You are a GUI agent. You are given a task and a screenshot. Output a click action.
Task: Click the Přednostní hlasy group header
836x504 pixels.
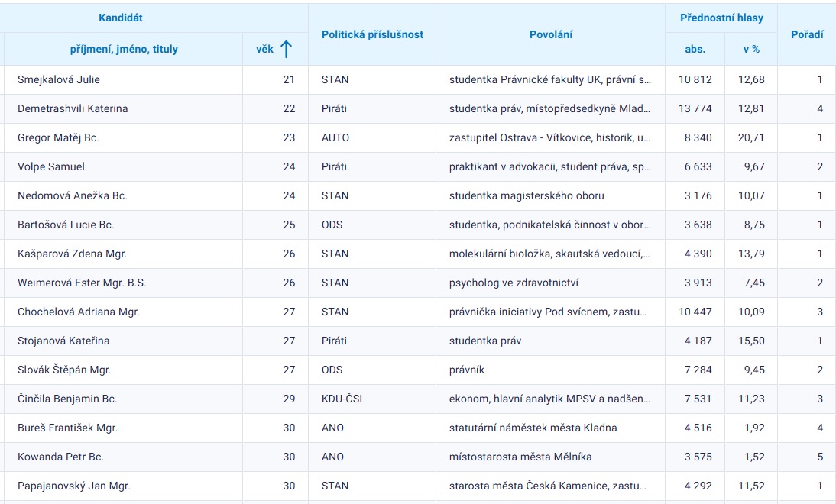coord(721,18)
